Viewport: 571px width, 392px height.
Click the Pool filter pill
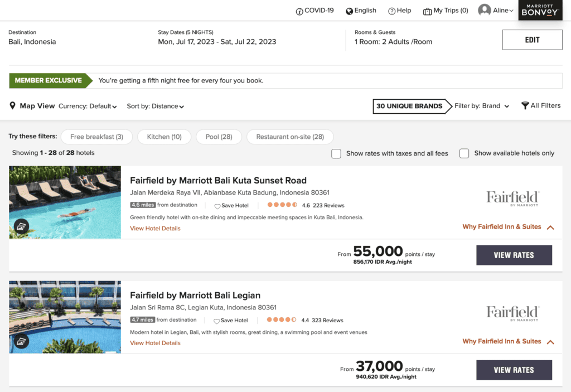219,137
